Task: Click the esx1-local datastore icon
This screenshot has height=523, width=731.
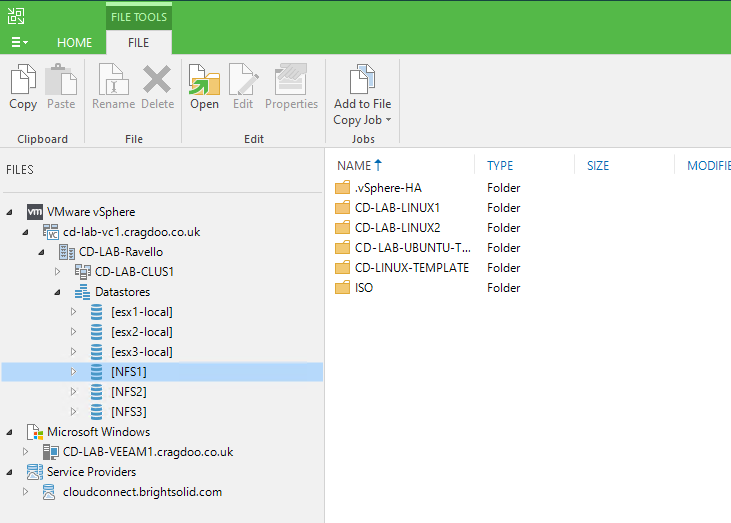Action: (x=97, y=312)
